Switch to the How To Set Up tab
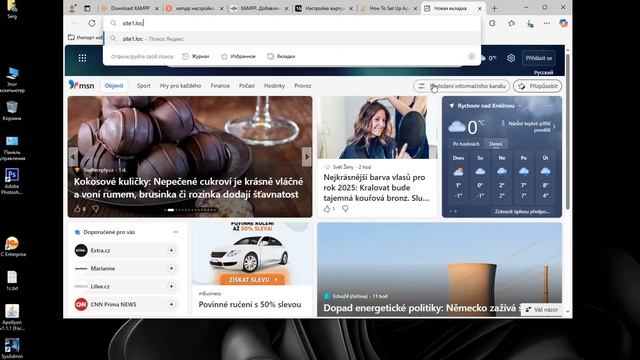The width and height of the screenshot is (640, 360). point(389,8)
